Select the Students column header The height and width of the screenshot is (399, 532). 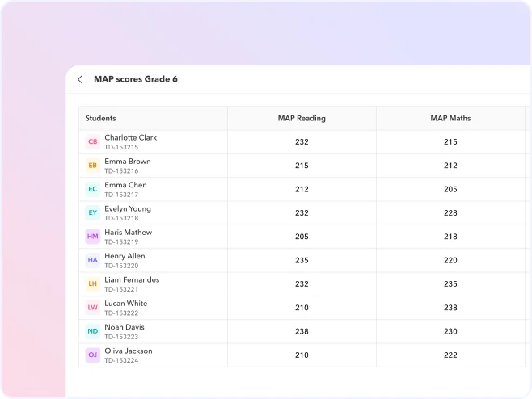point(101,119)
